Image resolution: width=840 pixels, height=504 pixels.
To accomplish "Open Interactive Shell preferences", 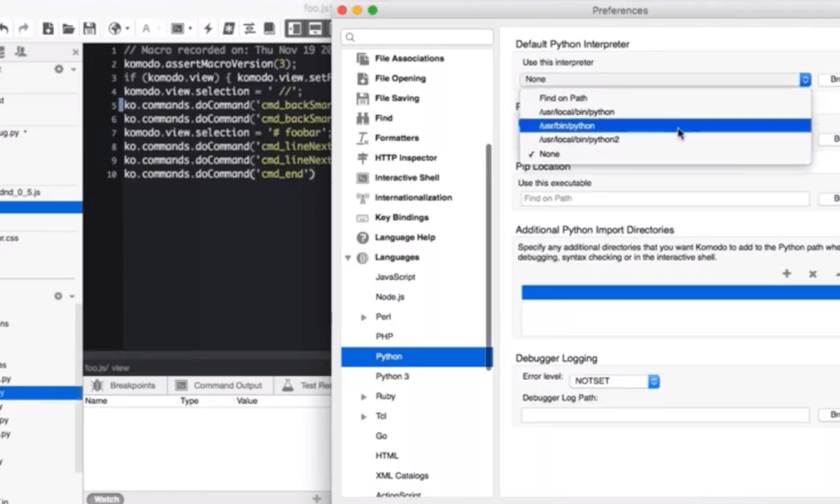I will point(407,178).
